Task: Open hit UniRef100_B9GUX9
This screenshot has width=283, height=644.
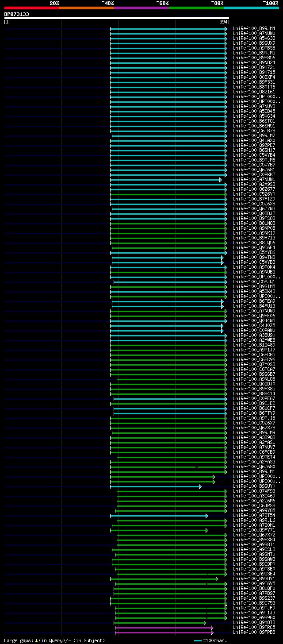Action: 254,43
